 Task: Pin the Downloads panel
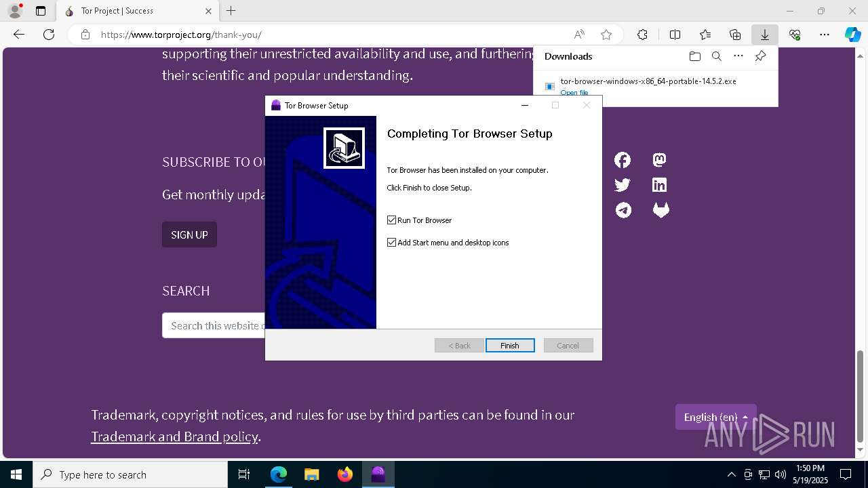[761, 56]
